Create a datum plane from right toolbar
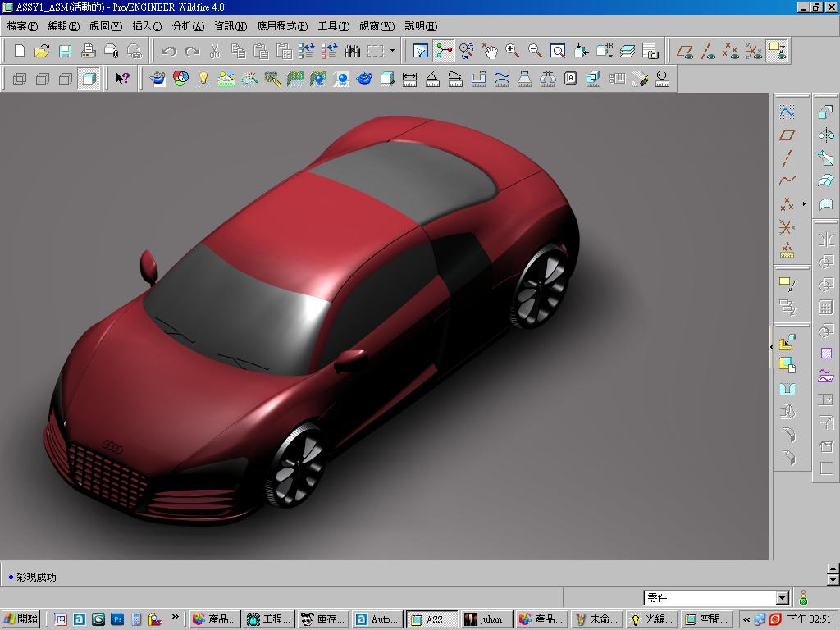This screenshot has width=840, height=630. tap(787, 135)
